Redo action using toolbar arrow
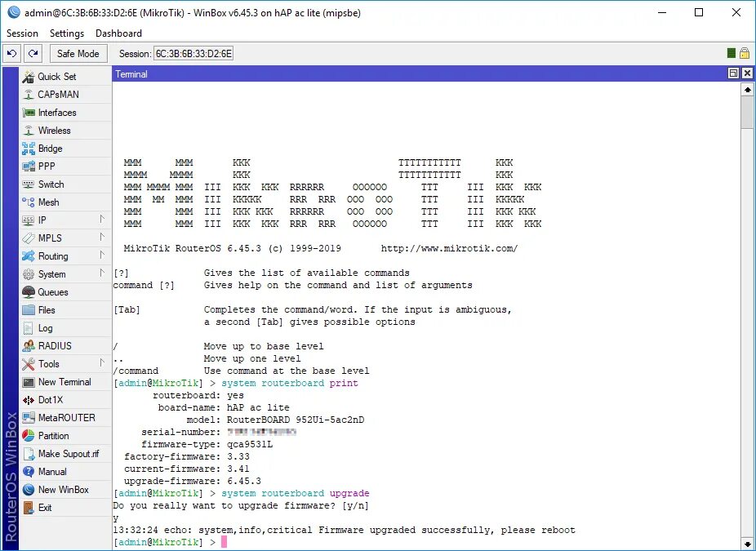Viewport: 756px width, 551px height. coord(33,54)
